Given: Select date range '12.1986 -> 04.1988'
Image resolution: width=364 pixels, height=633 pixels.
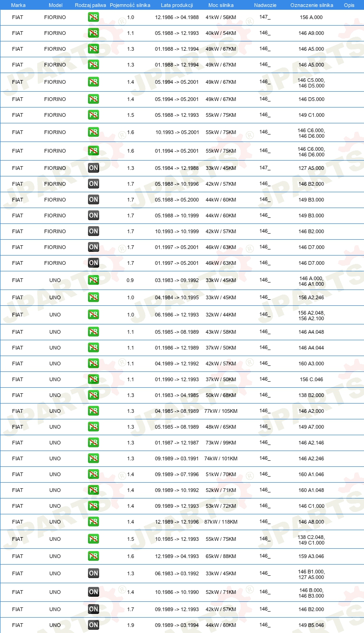Looking at the screenshot, I should [177, 17].
